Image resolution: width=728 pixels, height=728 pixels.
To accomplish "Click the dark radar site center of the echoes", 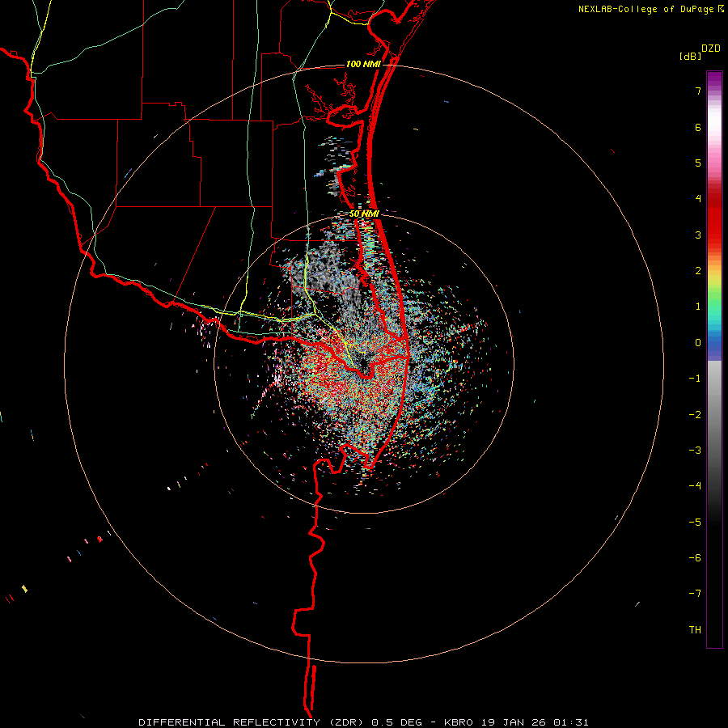I will click(x=363, y=365).
